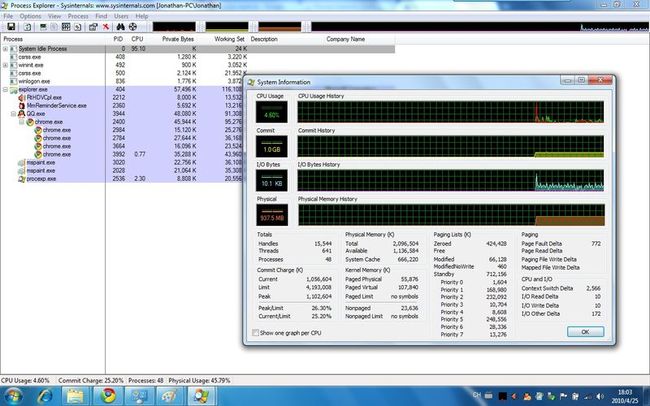
Task: Open the Process menu
Action: click(x=78, y=16)
